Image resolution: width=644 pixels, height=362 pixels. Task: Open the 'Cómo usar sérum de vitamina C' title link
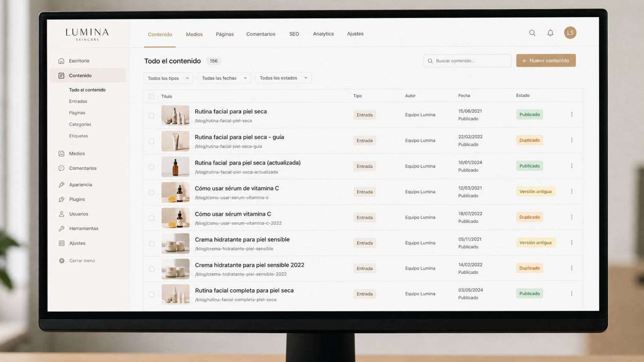[237, 188]
